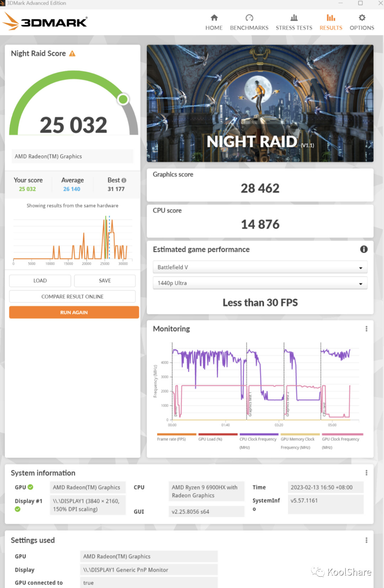Open the HOME tab
This screenshot has width=384, height=588.
tap(214, 22)
